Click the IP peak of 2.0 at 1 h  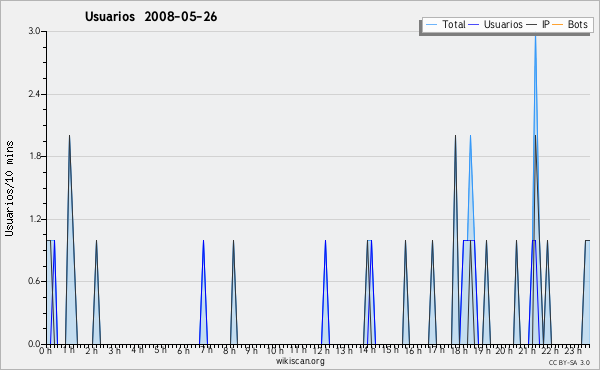click(69, 136)
